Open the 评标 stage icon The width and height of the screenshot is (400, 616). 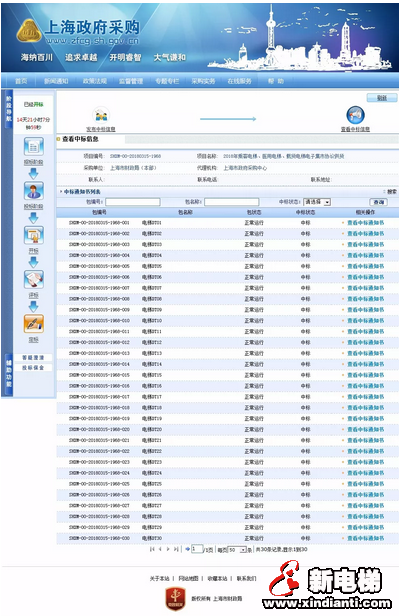(x=34, y=279)
